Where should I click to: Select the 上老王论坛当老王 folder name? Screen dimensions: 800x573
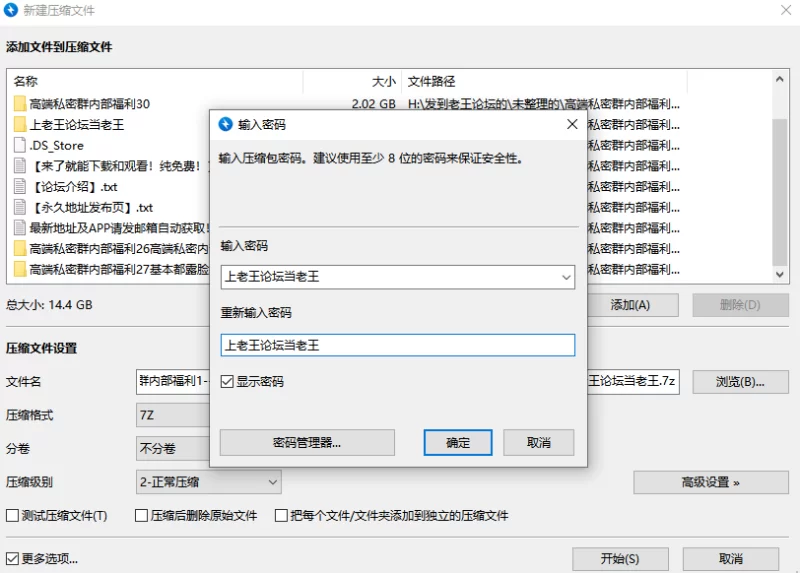point(77,124)
